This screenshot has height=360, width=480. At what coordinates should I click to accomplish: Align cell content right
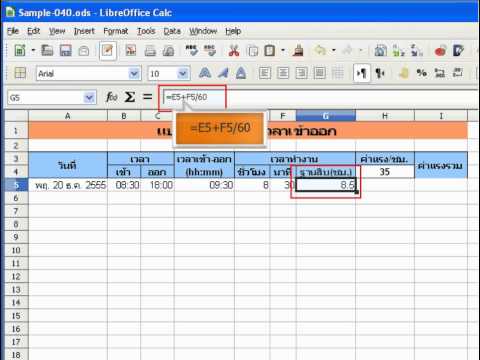click(x=301, y=73)
